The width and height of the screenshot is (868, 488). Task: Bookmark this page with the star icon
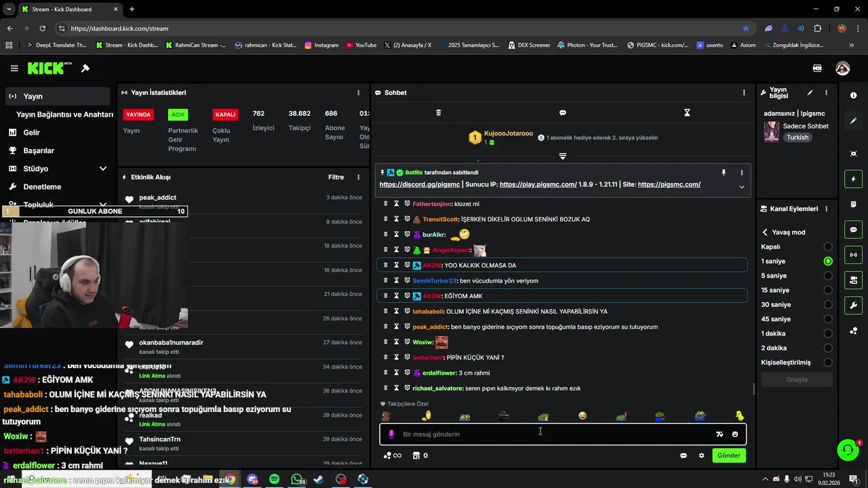coord(746,28)
